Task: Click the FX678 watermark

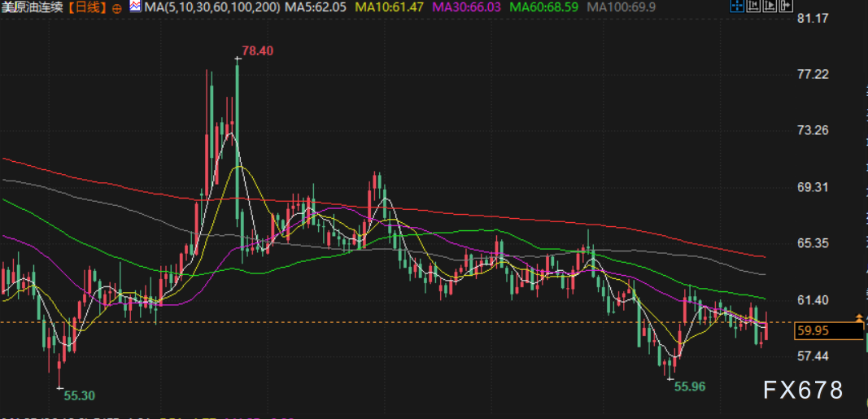Action: pyautogui.click(x=803, y=391)
